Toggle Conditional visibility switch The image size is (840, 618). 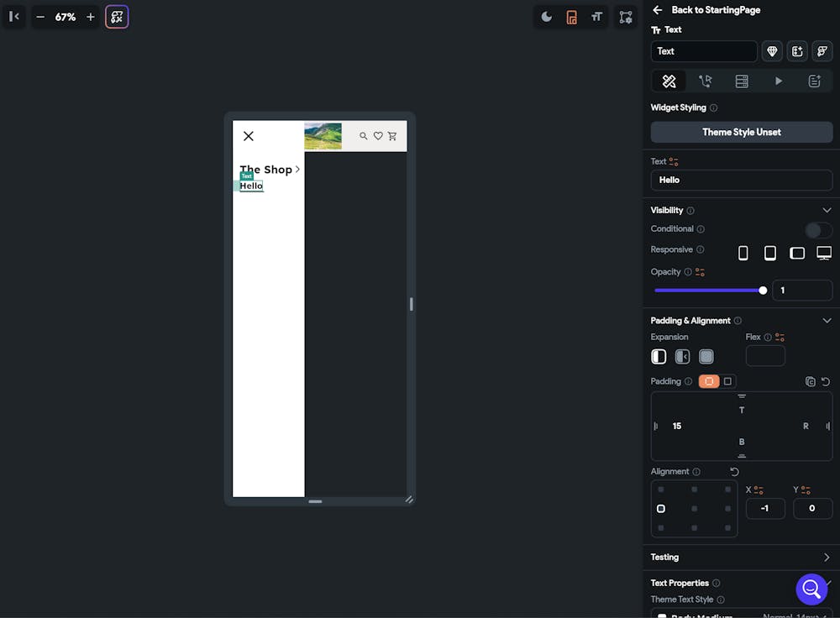click(818, 230)
